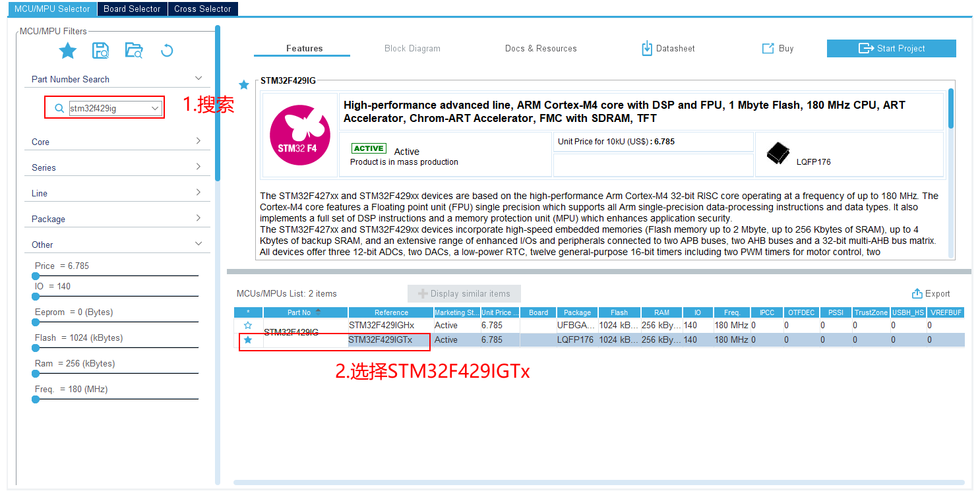Adjust the Price filter slider
Screen dimensions: 980x497
click(x=36, y=276)
